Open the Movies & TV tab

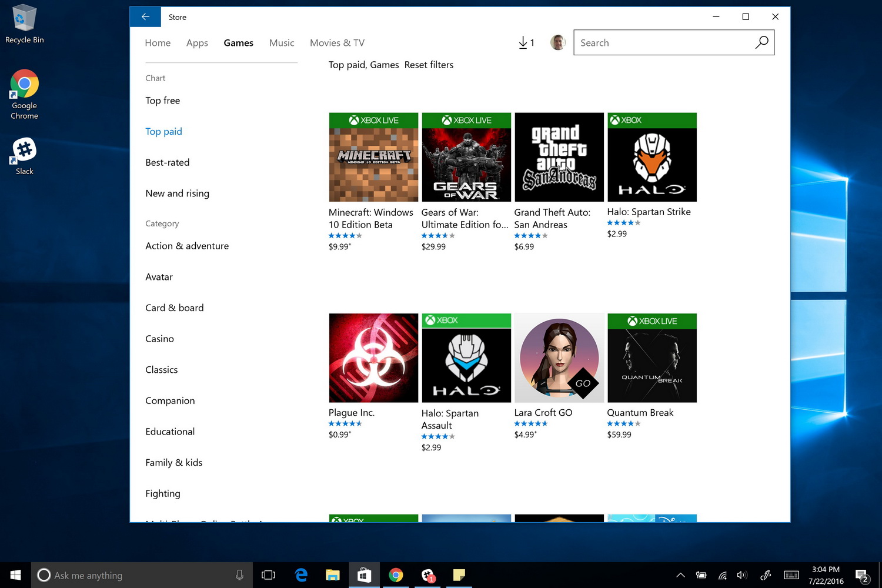[x=337, y=43]
